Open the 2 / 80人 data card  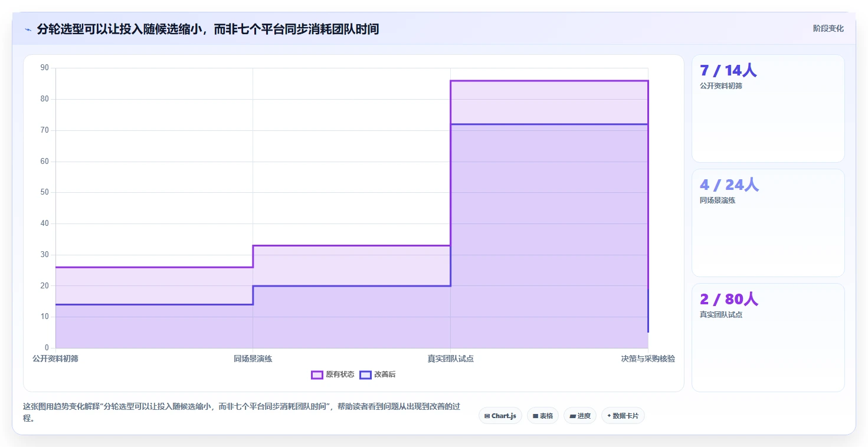768,337
